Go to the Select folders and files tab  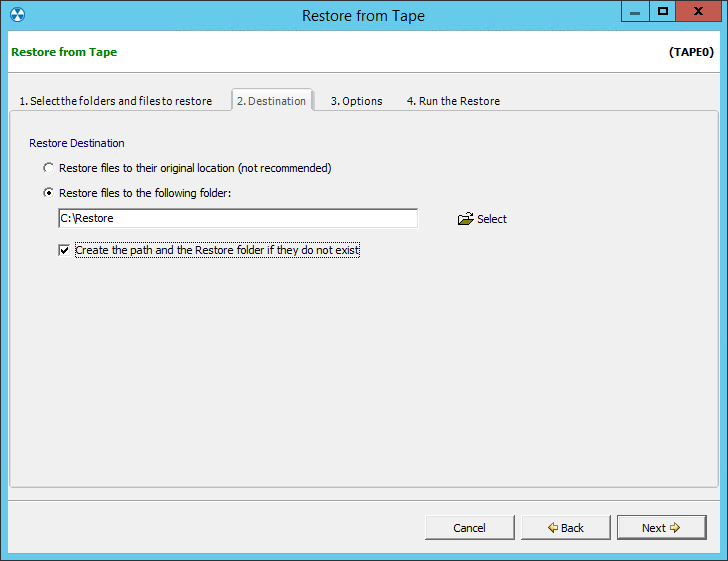pyautogui.click(x=116, y=101)
